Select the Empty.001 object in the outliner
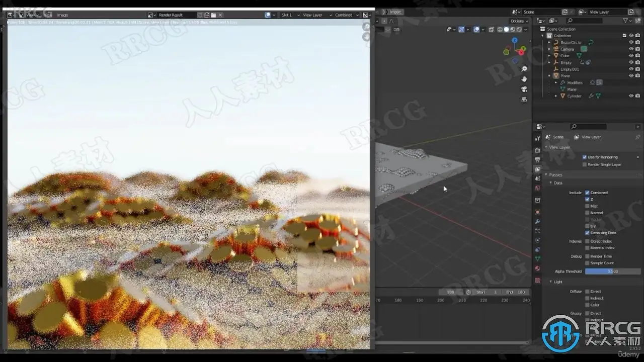The height and width of the screenshot is (362, 644). 570,69
